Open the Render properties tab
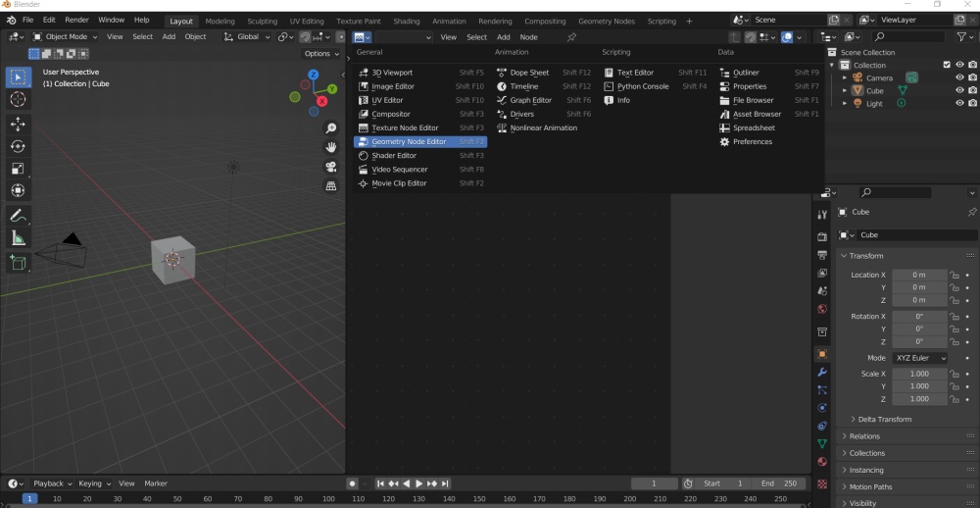This screenshot has width=980, height=508. click(x=822, y=236)
